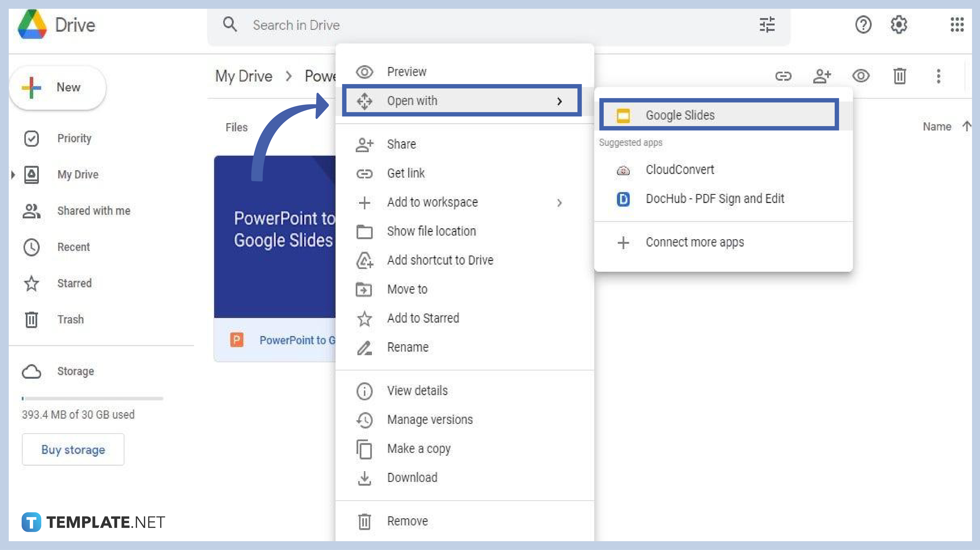The width and height of the screenshot is (980, 550).
Task: Click the Buy storage button
Action: pyautogui.click(x=73, y=450)
